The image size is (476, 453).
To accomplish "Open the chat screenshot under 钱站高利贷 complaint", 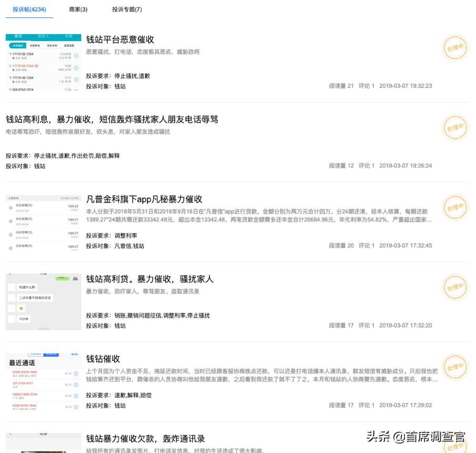I will tap(44, 300).
